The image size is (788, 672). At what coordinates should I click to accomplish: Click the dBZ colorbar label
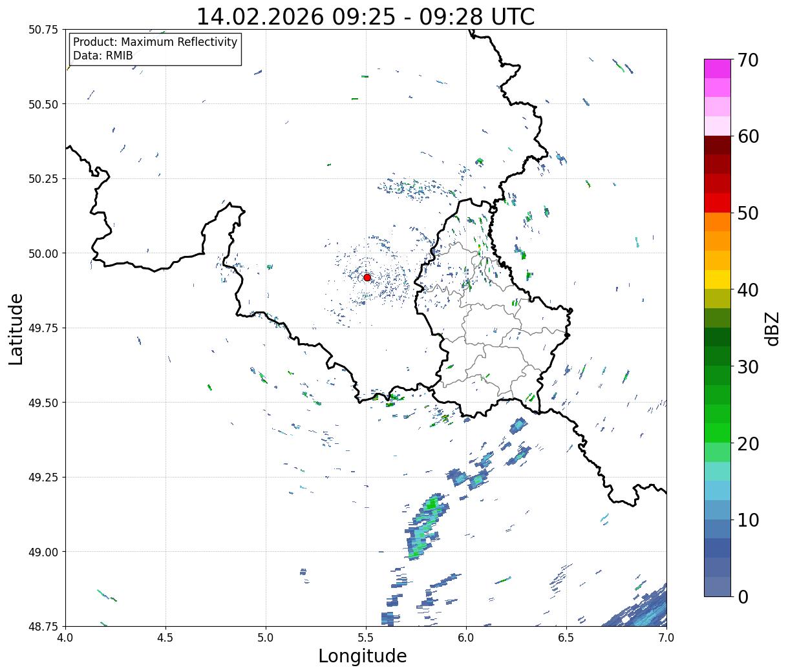tap(772, 328)
